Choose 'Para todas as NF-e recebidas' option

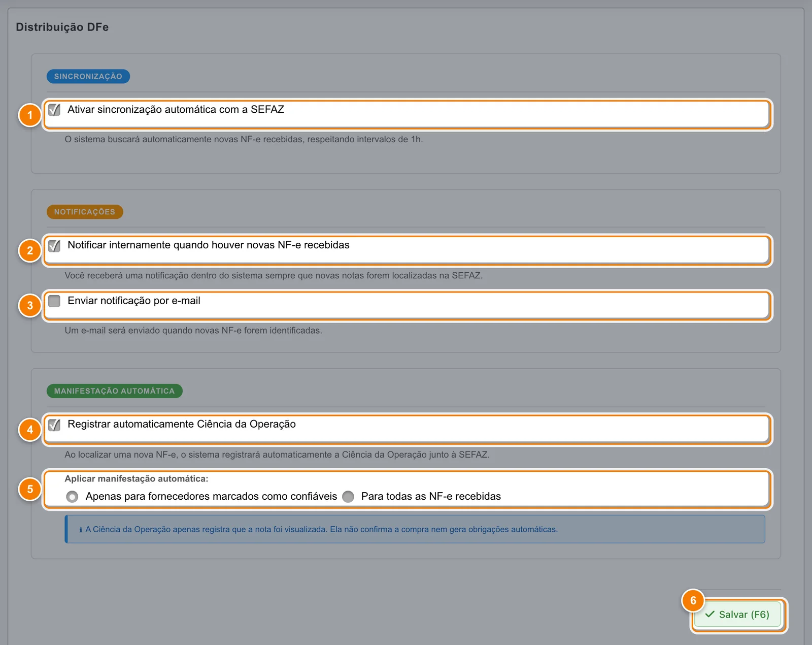point(348,497)
